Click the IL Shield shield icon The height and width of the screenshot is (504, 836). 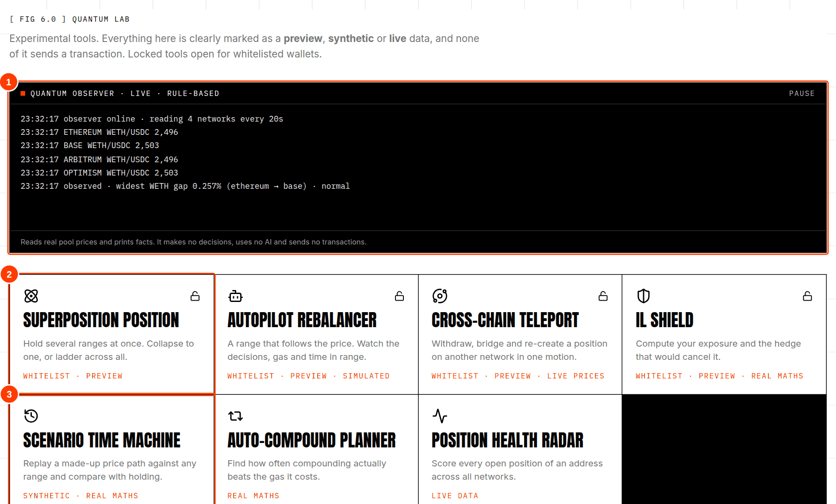click(x=644, y=296)
